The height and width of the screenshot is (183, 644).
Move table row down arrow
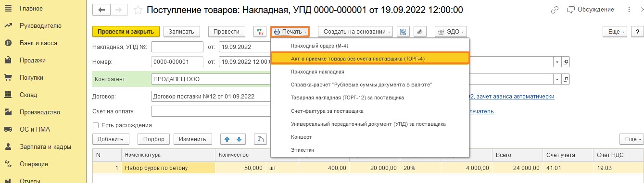click(239, 139)
